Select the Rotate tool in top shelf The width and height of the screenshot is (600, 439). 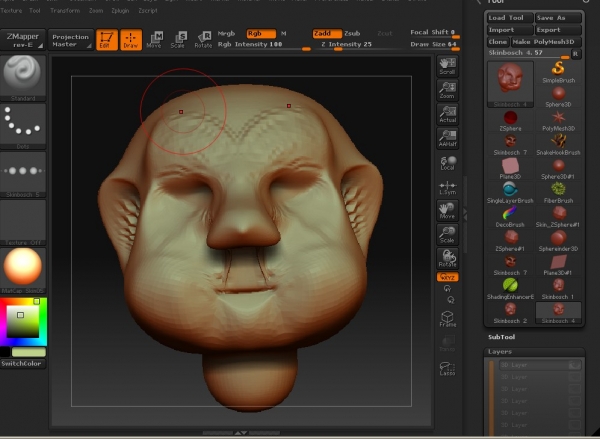pyautogui.click(x=203, y=40)
